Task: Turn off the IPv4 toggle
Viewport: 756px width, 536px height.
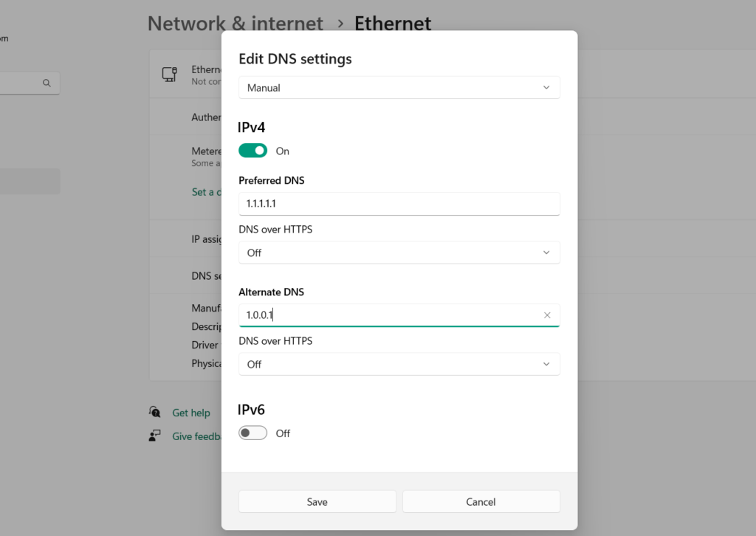Action: [x=252, y=151]
